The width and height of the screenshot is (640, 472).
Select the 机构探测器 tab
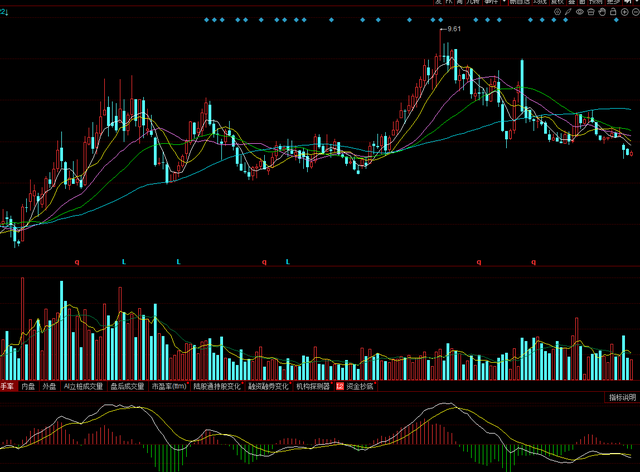click(x=312, y=385)
